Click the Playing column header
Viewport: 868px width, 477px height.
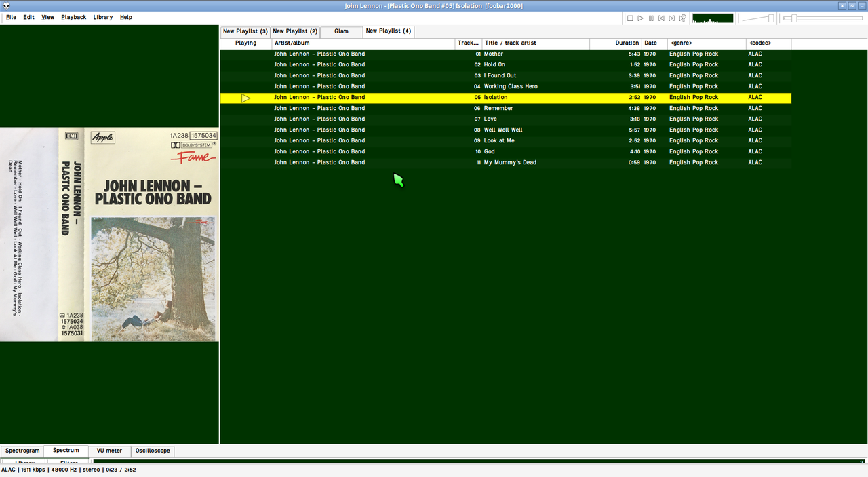[x=245, y=43]
